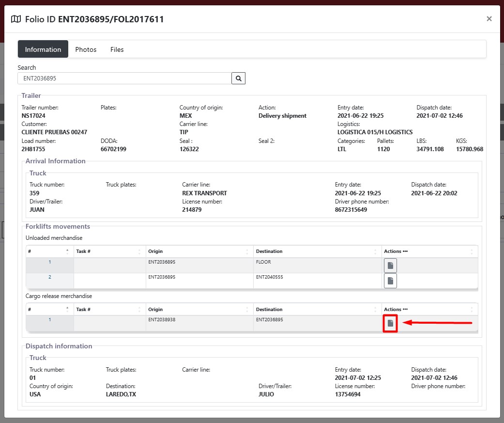Screen dimensions: 504x423
Task: Click row number 1 in unloaded merchandise
Action: [49, 262]
